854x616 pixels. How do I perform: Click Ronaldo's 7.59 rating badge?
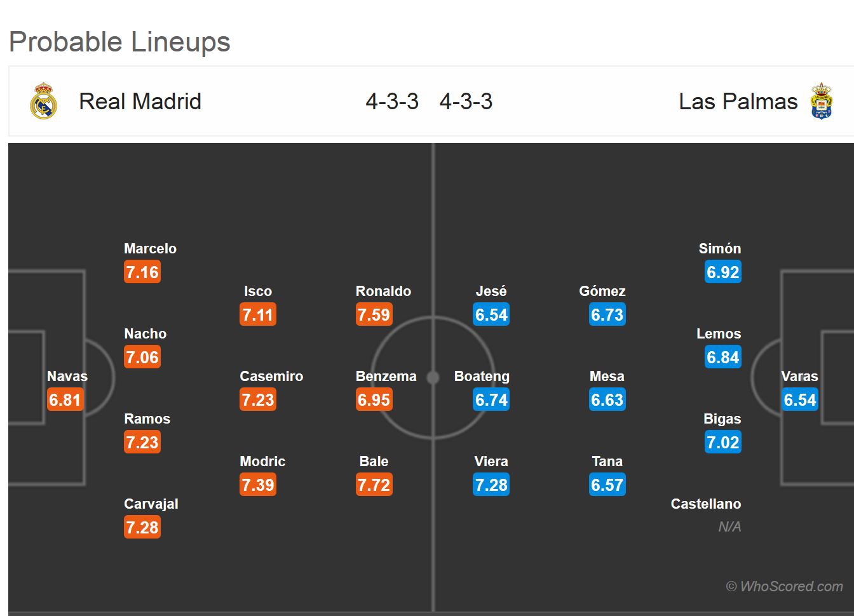tap(374, 315)
